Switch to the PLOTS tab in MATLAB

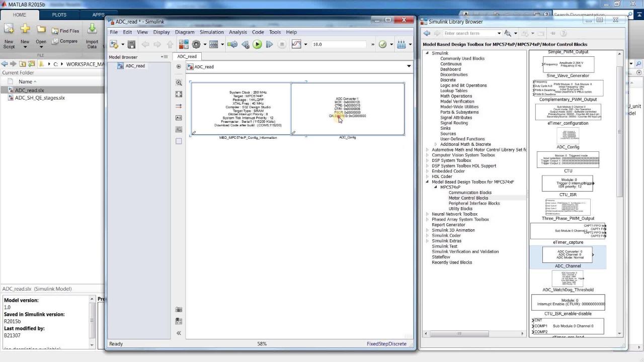tap(59, 15)
